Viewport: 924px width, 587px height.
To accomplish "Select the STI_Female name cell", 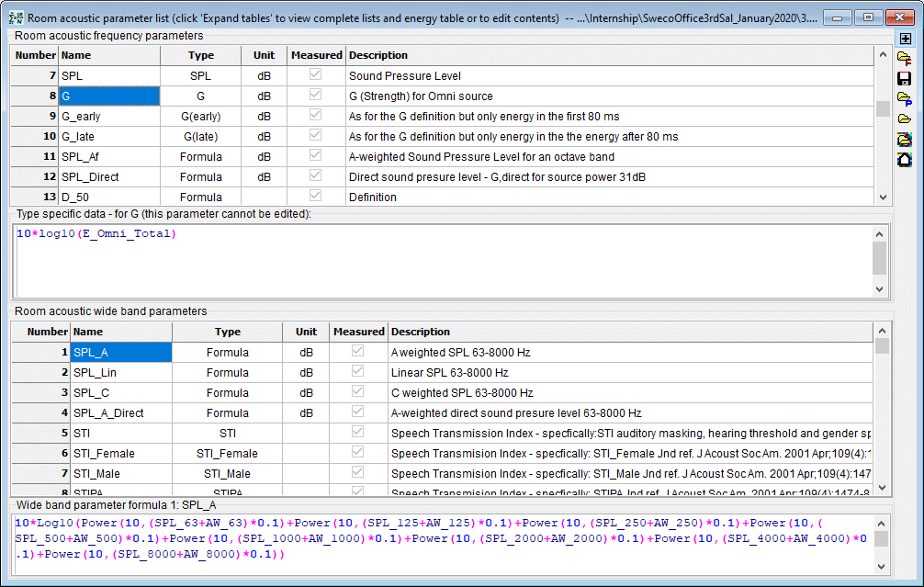I will pyautogui.click(x=121, y=453).
